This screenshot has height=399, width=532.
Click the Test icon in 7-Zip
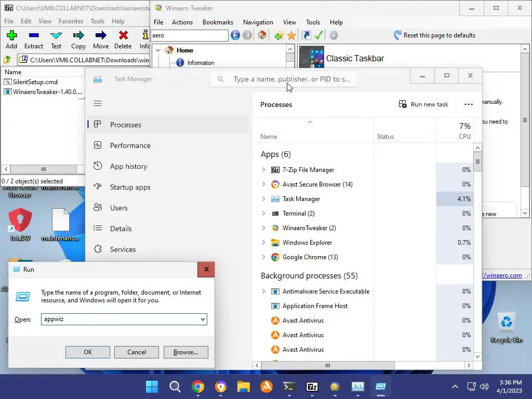click(x=56, y=35)
